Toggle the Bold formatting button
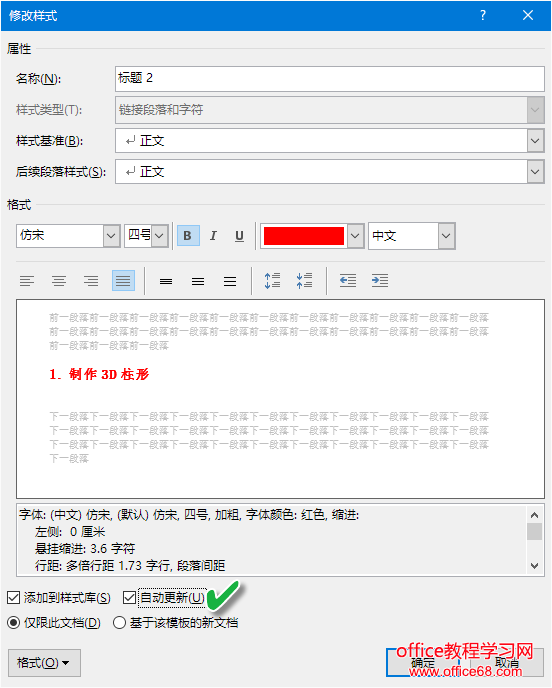This screenshot has width=552, height=688. pyautogui.click(x=188, y=236)
